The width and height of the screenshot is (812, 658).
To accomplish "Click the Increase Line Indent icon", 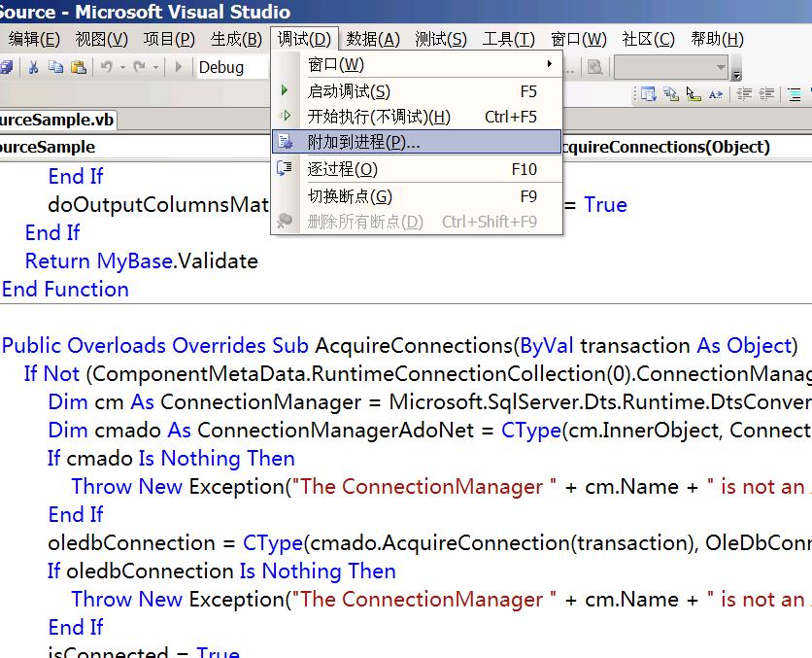I will pos(767,94).
